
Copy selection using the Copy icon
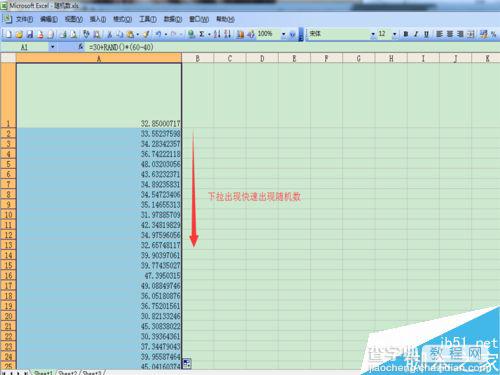pyautogui.click(x=120, y=34)
